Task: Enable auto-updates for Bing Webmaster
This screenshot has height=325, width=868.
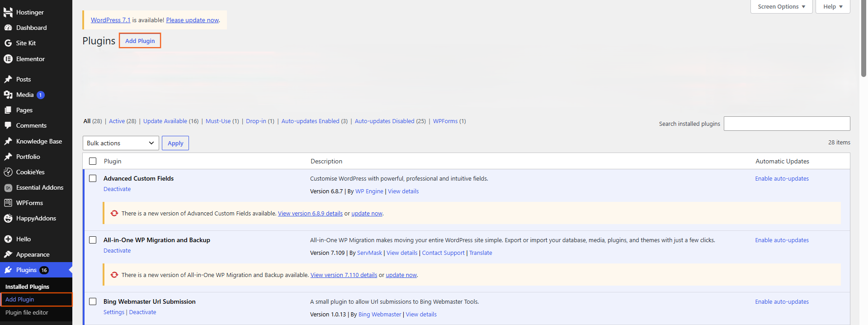Action: 782,301
